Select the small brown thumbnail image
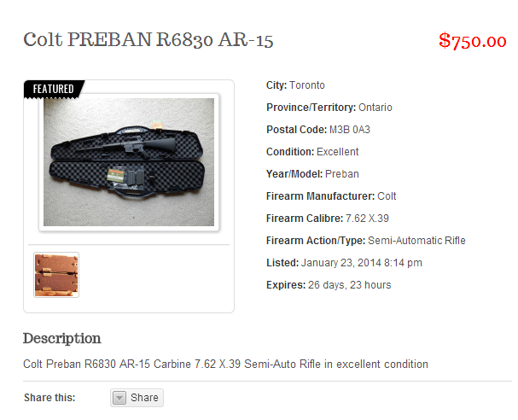The height and width of the screenshot is (420, 518). [x=56, y=275]
